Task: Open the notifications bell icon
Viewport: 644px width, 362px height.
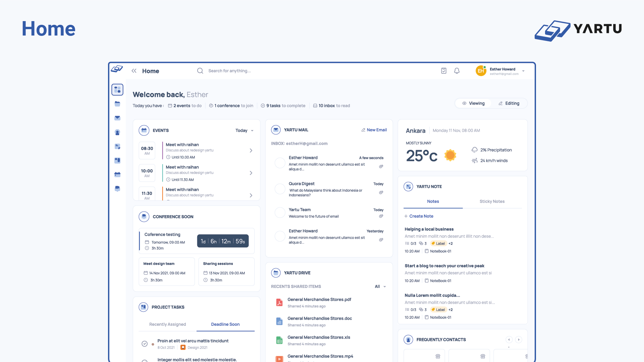Action: 457,71
